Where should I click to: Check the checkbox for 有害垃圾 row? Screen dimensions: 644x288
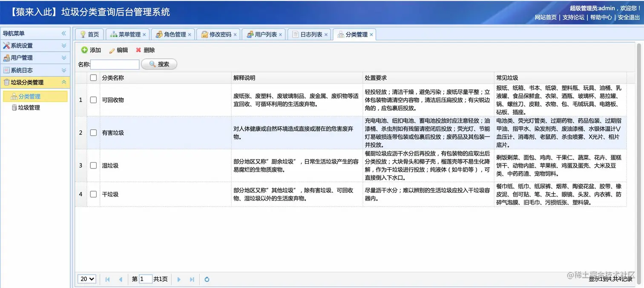click(93, 133)
